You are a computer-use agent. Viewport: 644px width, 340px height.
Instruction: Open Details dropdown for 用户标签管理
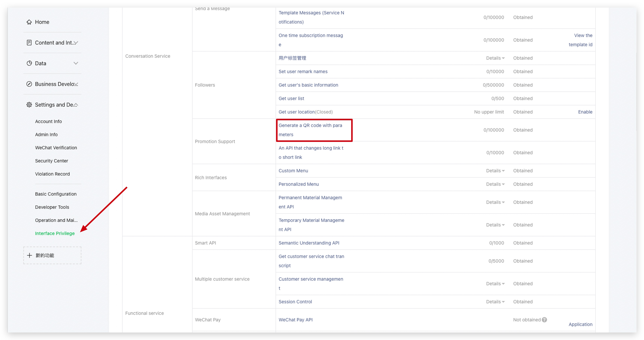495,58
